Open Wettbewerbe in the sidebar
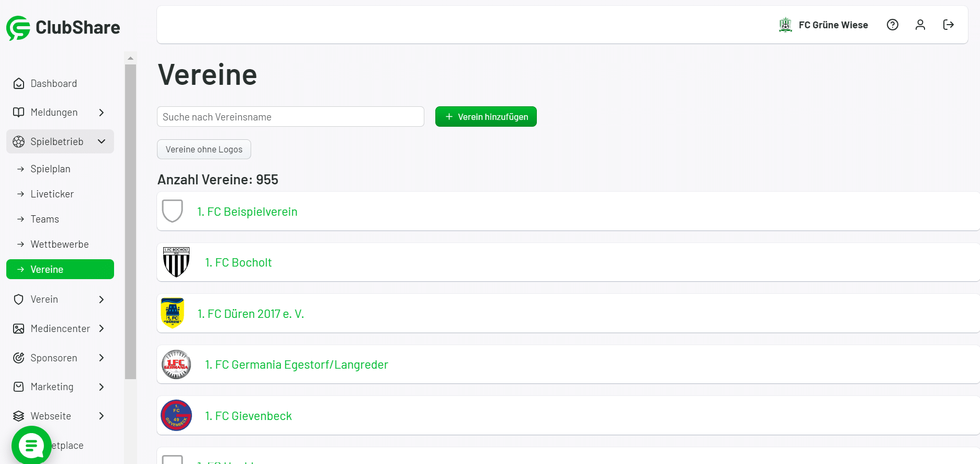 [x=60, y=245]
